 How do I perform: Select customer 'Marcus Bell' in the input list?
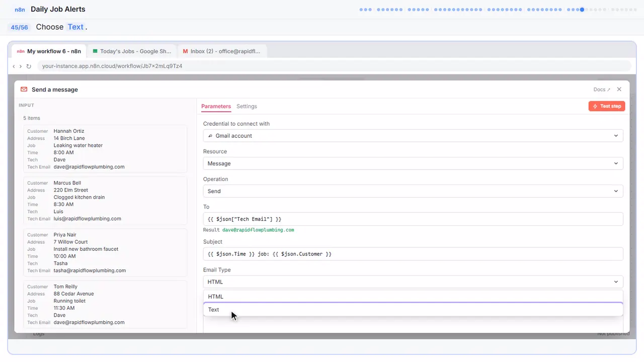(x=67, y=183)
